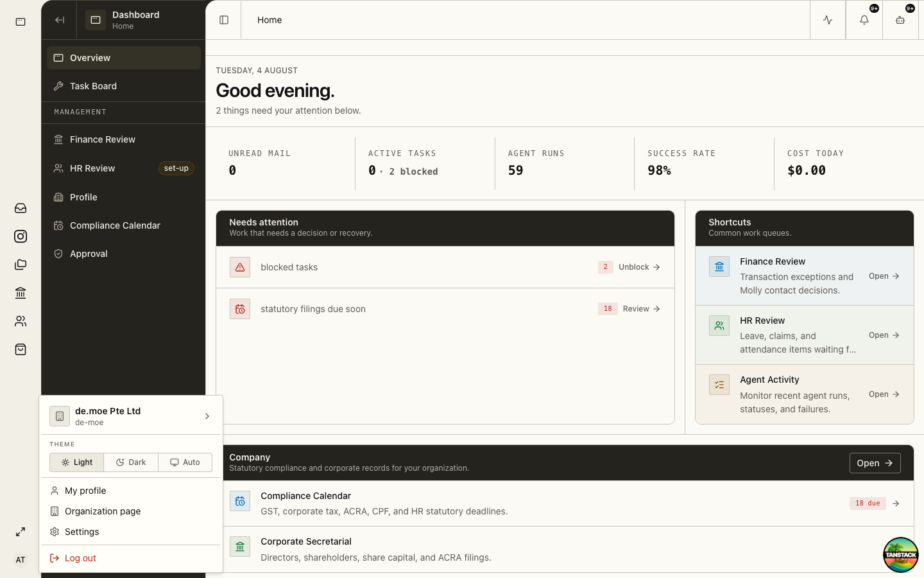Expand the de.moe Pte Ltd organization switcher
924x578 pixels.
click(131, 416)
